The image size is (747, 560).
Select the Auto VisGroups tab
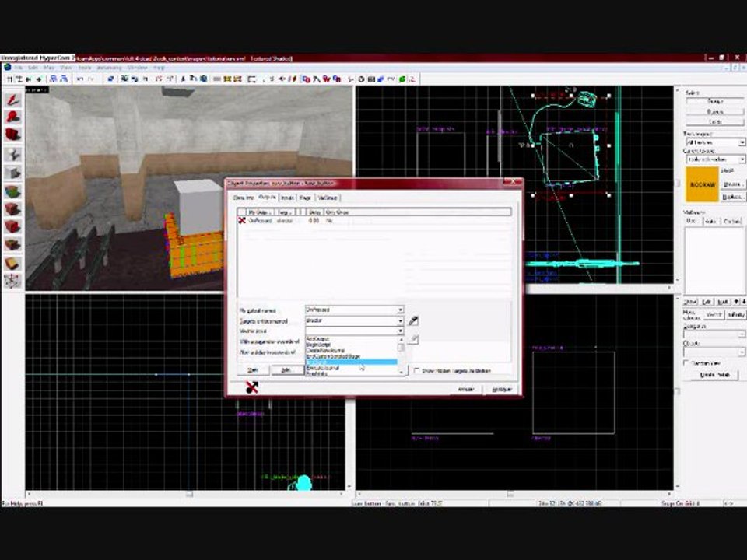click(710, 221)
